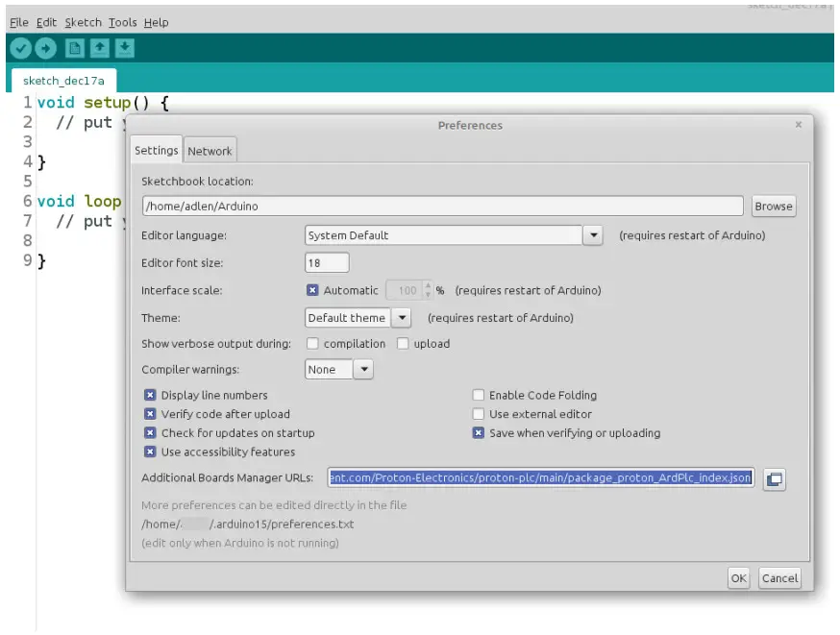
Task: Switch to the Network tab
Action: [210, 151]
